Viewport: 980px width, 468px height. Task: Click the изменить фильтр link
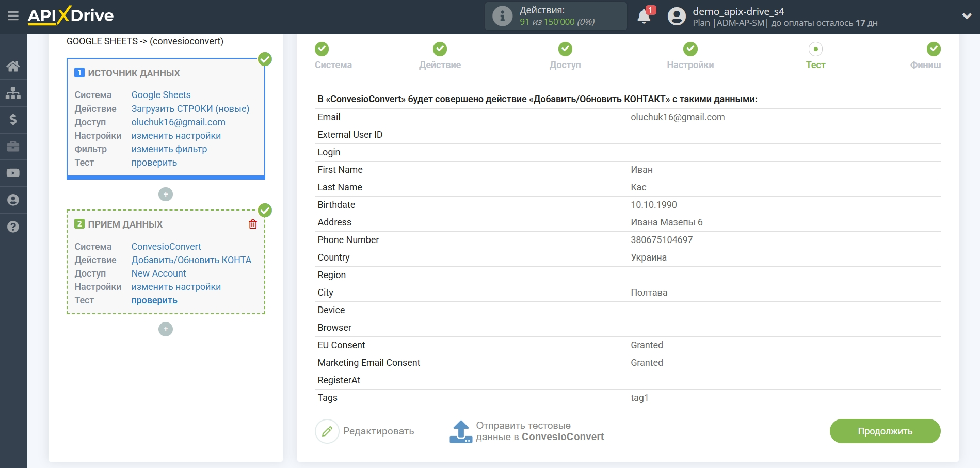169,149
